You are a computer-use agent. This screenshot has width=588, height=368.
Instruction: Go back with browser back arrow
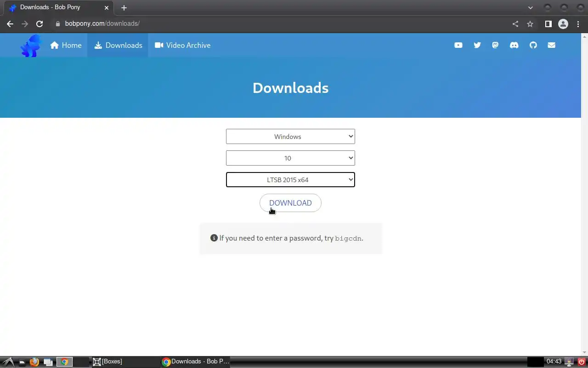coord(10,24)
